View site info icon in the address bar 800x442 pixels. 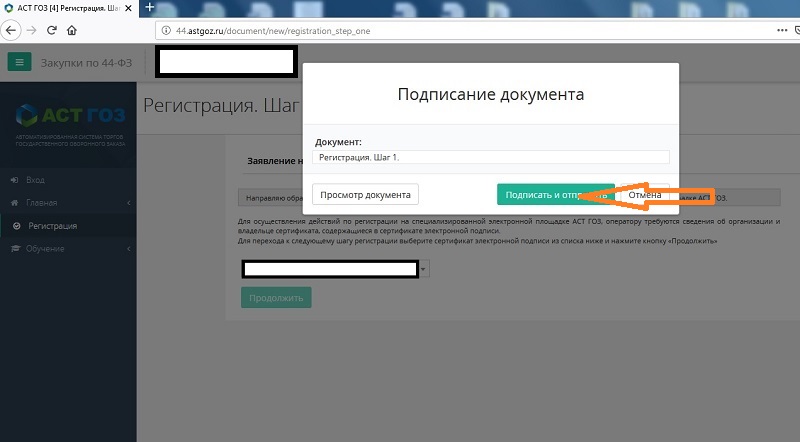click(x=166, y=31)
